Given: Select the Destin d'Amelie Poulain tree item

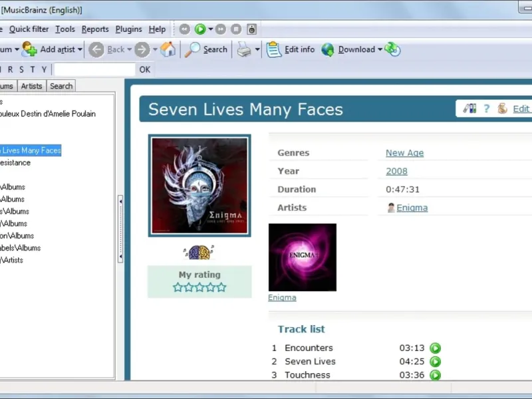Looking at the screenshot, I should [48, 114].
